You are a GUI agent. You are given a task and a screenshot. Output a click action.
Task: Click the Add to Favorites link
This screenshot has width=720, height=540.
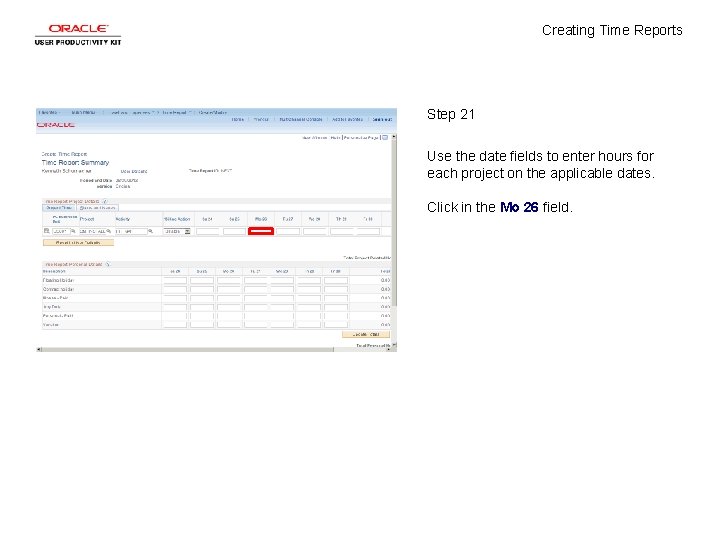[347, 119]
